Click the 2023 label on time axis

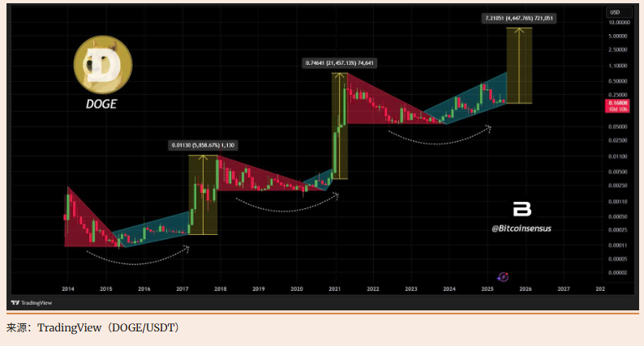click(411, 289)
